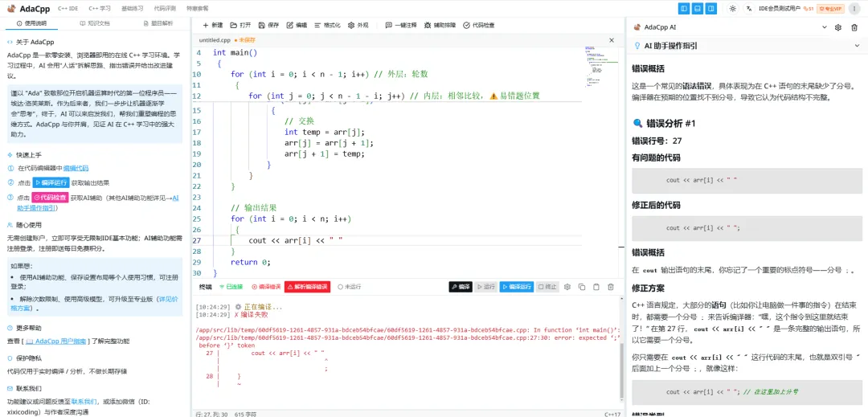Click the gray 运行 button in the terminal
868x417 pixels.
(x=485, y=287)
